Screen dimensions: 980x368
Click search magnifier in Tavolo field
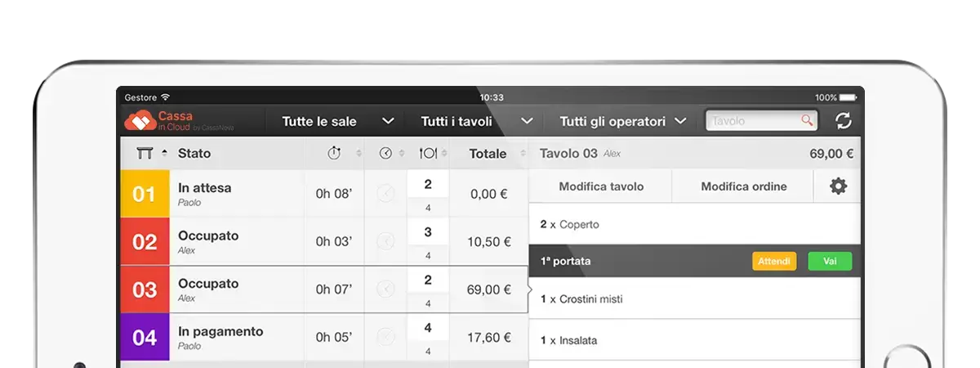pos(807,121)
